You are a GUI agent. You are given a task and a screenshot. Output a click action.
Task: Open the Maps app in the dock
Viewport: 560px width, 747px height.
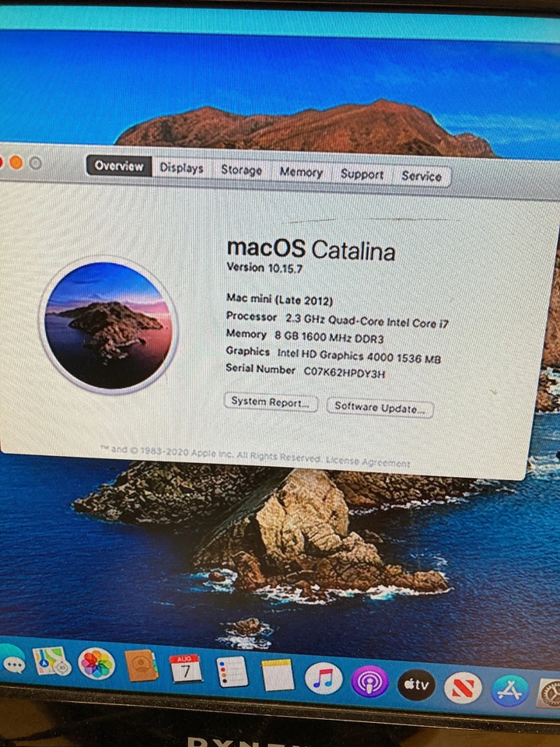(52, 661)
